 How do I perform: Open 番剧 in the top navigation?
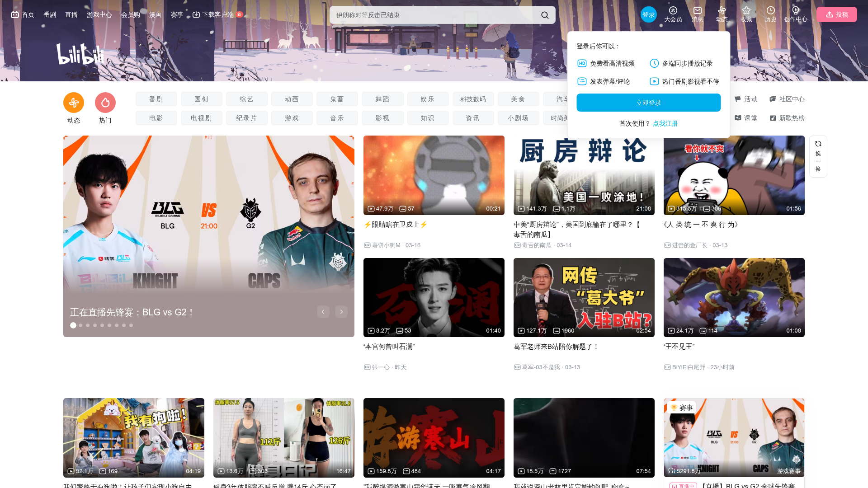[50, 14]
